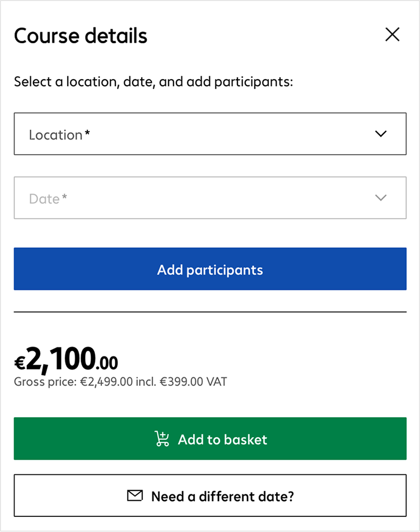
Task: Click the Need a different date button
Action: click(x=210, y=496)
